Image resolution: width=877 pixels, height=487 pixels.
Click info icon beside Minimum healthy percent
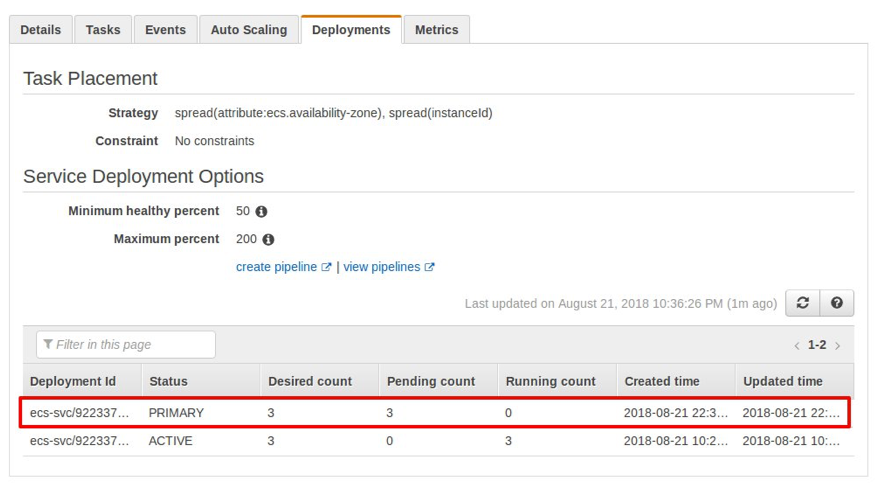pos(262,212)
